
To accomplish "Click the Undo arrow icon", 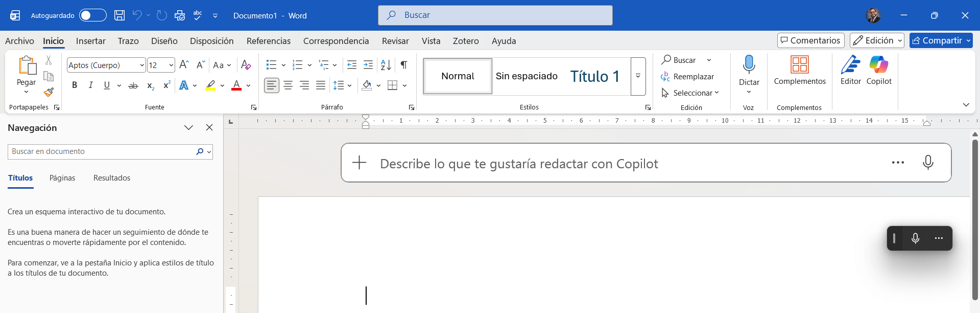I will pos(137,15).
